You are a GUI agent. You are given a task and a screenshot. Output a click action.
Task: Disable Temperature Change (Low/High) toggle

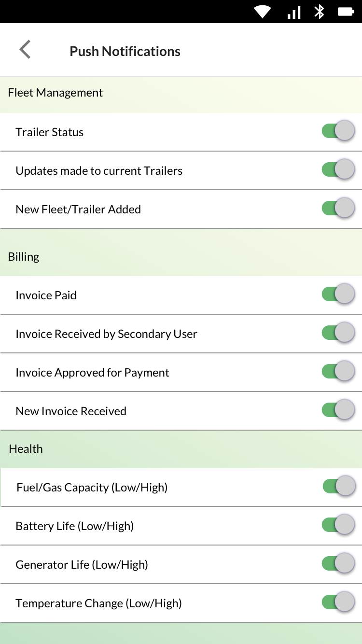[338, 602]
